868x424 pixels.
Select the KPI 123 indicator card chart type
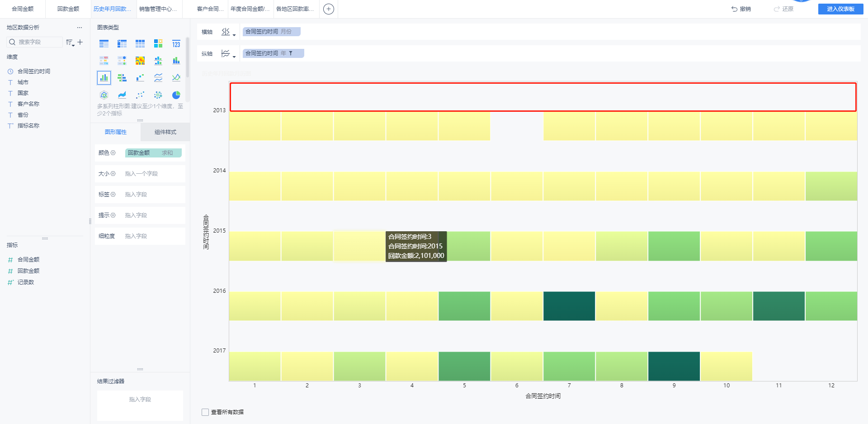176,44
